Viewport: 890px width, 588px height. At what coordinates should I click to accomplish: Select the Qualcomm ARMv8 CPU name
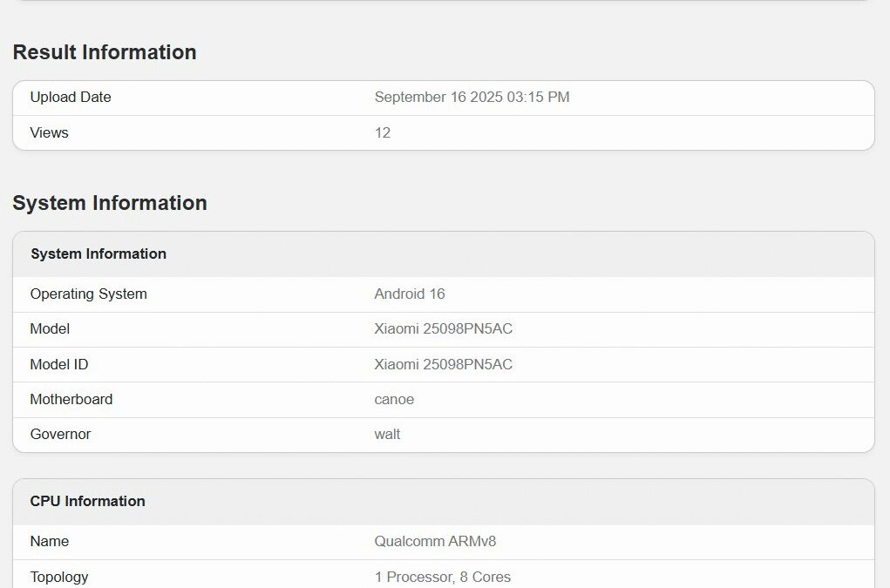coord(435,542)
